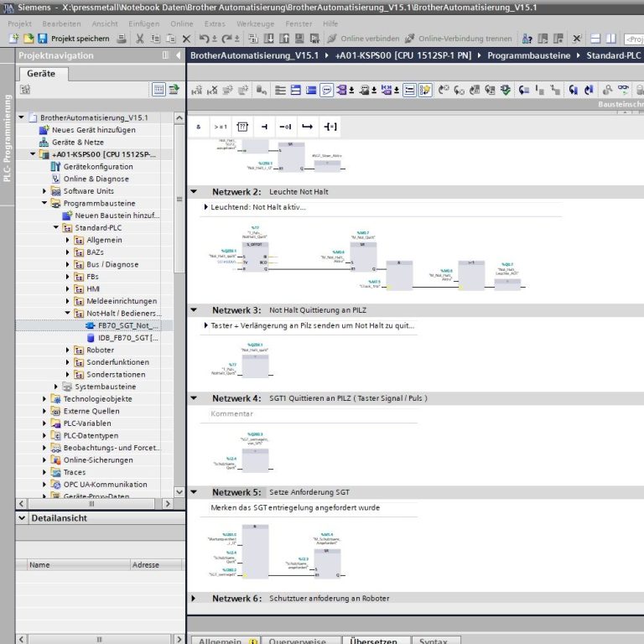Expand Leuchtend: Not Halt aktiv comment
The height and width of the screenshot is (644, 644).
tap(205, 207)
